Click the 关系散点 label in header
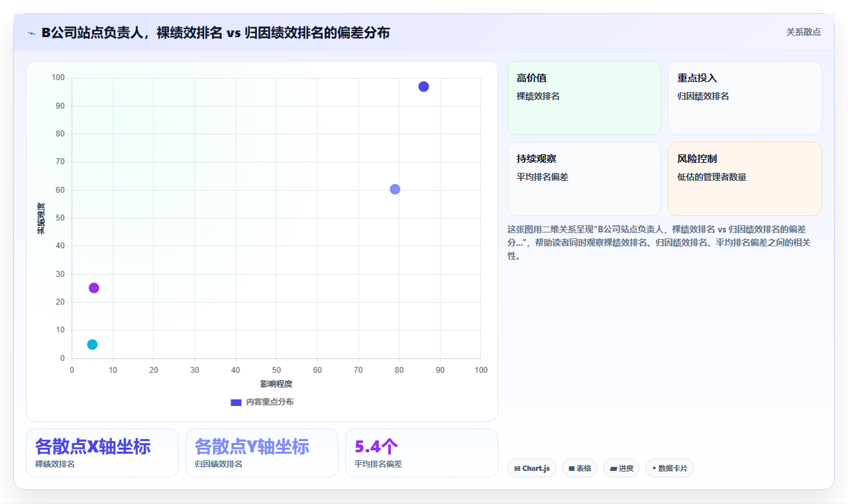 [x=804, y=32]
